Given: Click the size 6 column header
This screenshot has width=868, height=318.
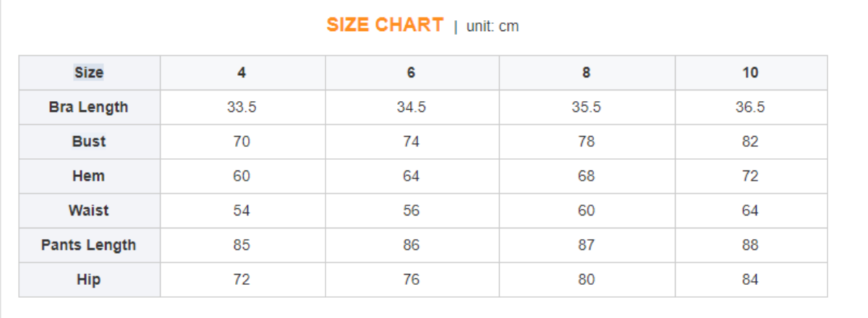Looking at the screenshot, I should [x=411, y=72].
